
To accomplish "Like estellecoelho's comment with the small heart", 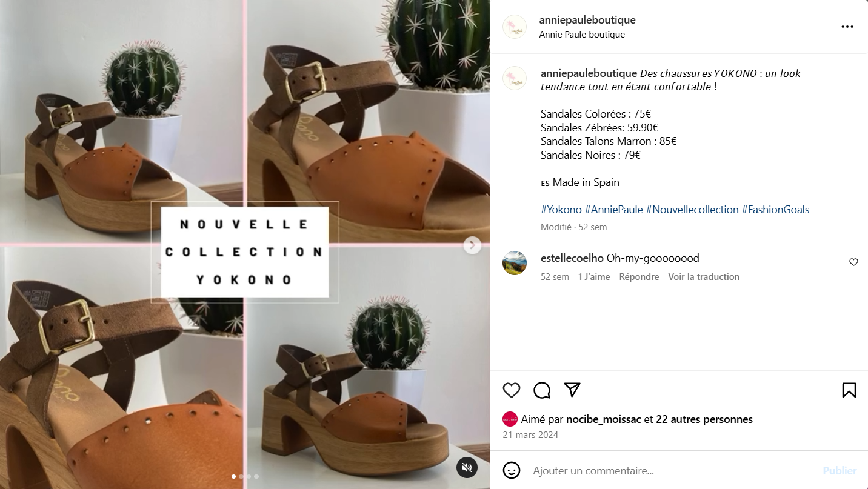I will (853, 262).
